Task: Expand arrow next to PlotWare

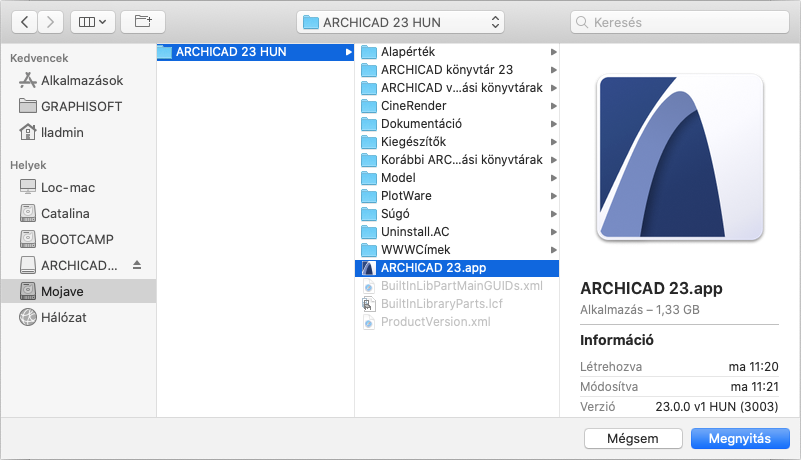Action: click(554, 196)
